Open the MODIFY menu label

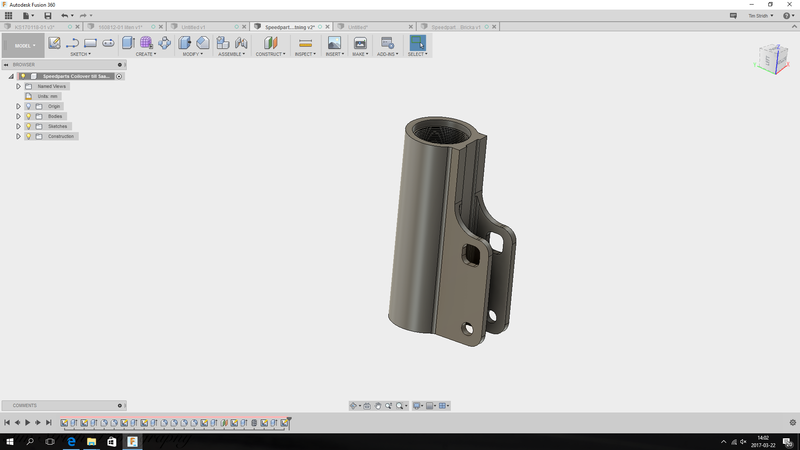click(x=193, y=54)
